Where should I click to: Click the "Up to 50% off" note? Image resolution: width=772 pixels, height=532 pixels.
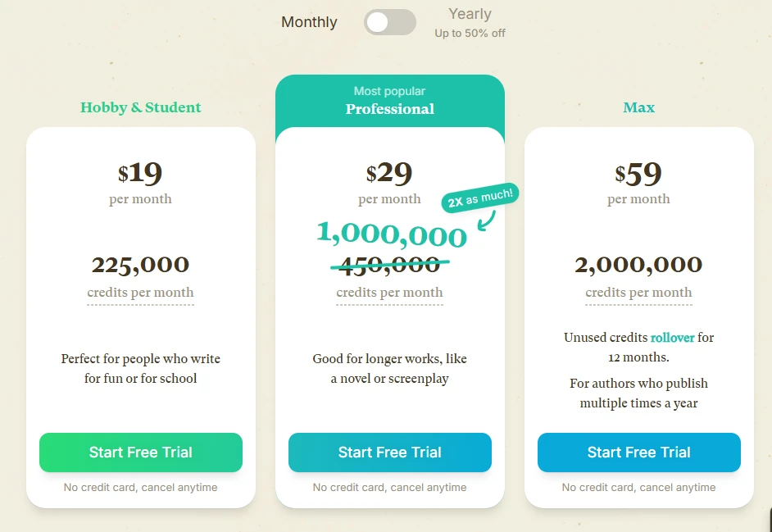point(470,34)
